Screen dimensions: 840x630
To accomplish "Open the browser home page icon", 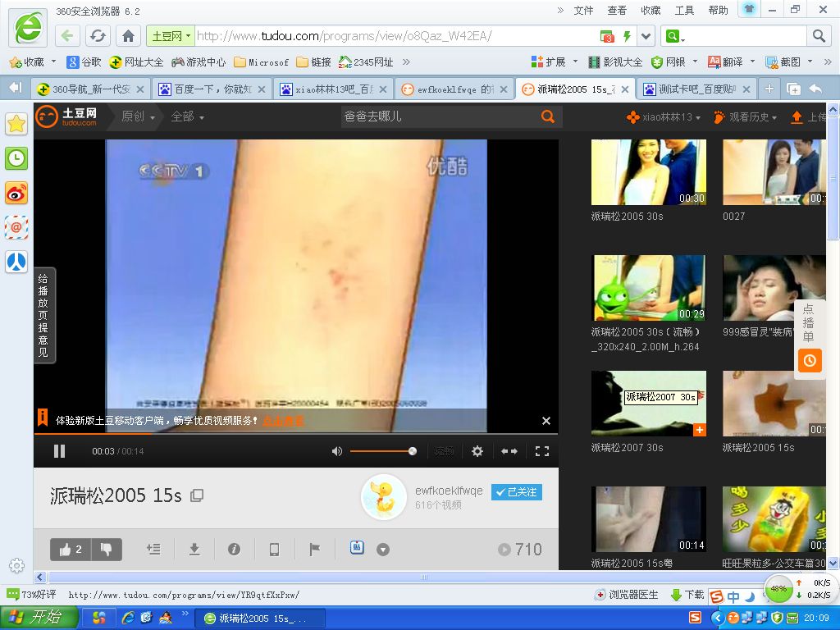I will 128,36.
